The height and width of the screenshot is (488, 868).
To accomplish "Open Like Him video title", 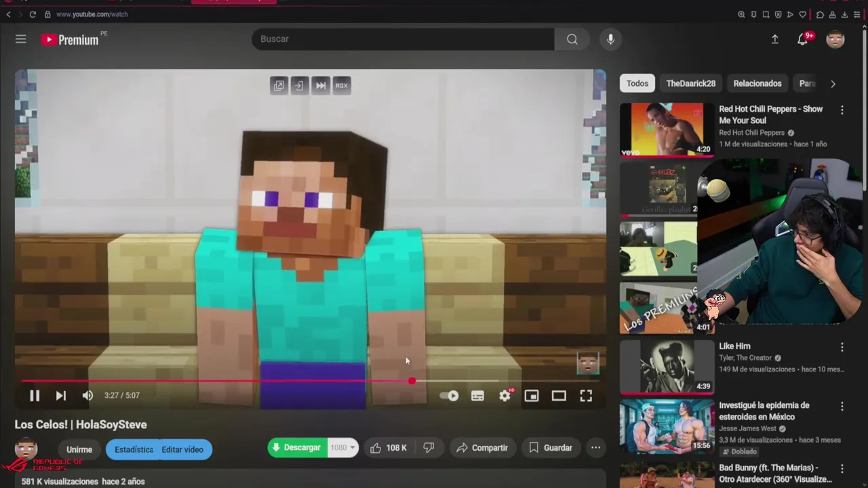I will coord(734,346).
